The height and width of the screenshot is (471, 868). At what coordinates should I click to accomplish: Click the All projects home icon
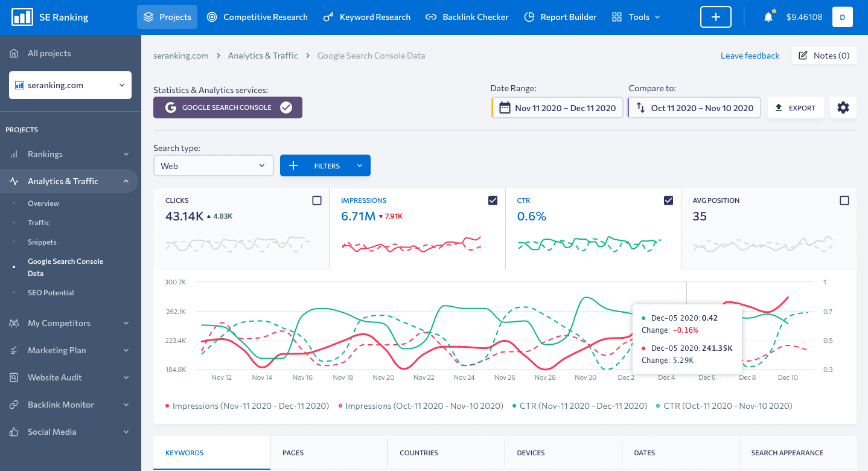coord(14,53)
